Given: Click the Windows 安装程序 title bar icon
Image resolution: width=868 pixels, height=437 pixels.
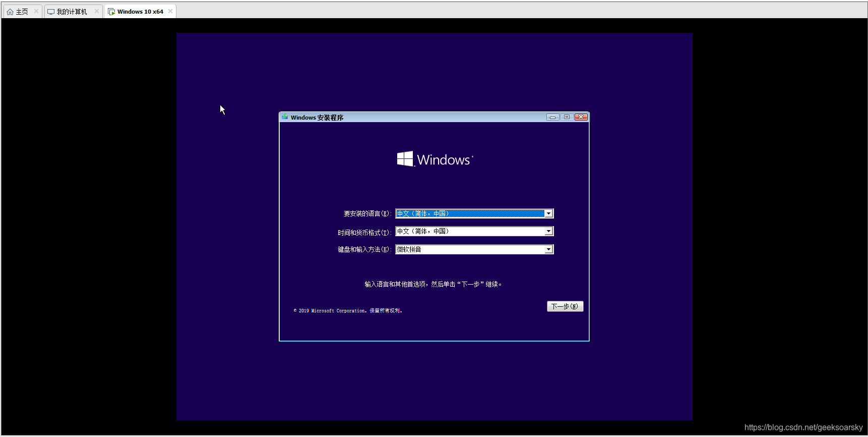Looking at the screenshot, I should 285,117.
